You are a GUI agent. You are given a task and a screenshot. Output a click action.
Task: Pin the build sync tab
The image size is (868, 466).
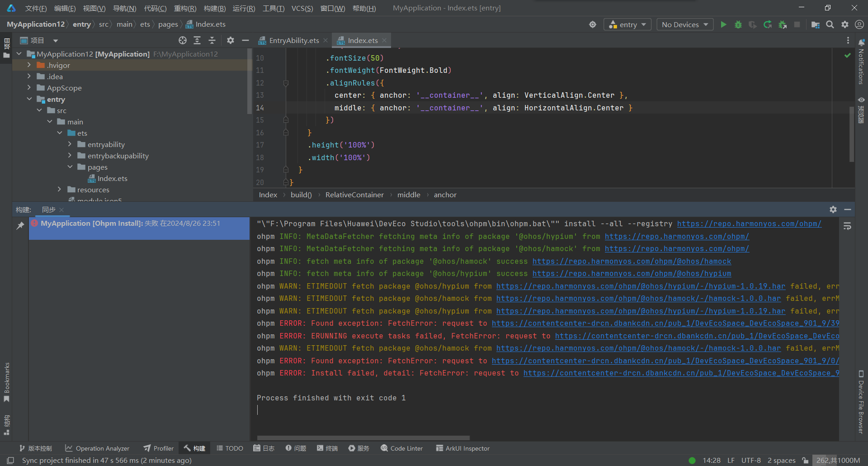[x=20, y=225]
